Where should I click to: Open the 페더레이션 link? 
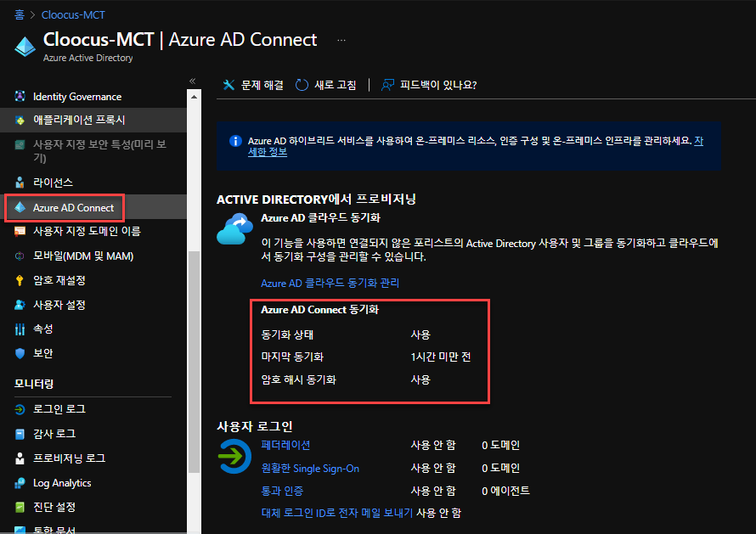(285, 445)
